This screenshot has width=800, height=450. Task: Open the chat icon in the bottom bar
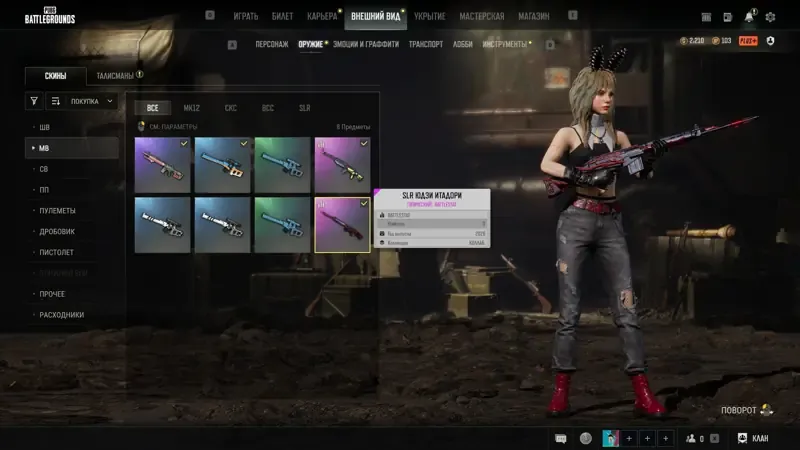[560, 438]
